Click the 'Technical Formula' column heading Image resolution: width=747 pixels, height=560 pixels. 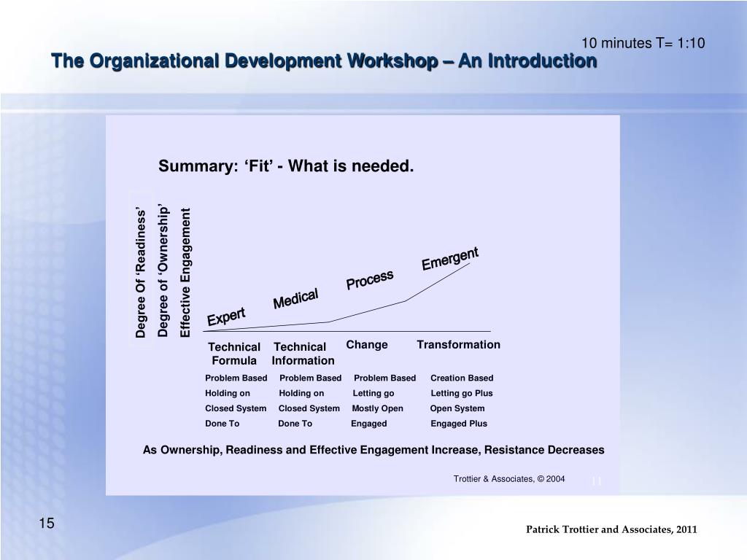click(234, 354)
